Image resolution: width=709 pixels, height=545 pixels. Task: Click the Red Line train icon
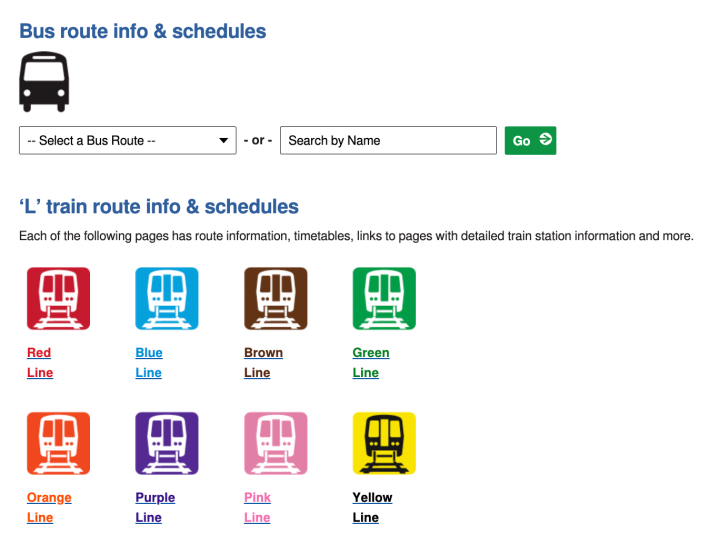[58, 298]
